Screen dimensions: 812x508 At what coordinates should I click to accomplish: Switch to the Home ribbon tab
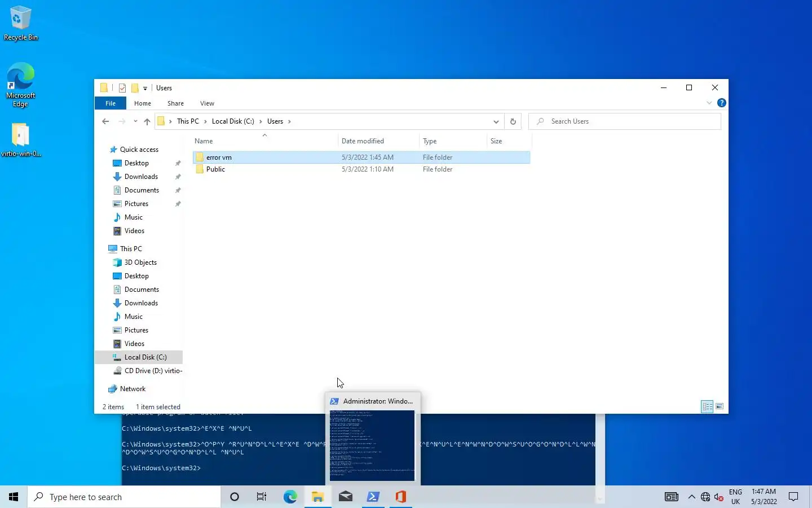[x=143, y=103]
